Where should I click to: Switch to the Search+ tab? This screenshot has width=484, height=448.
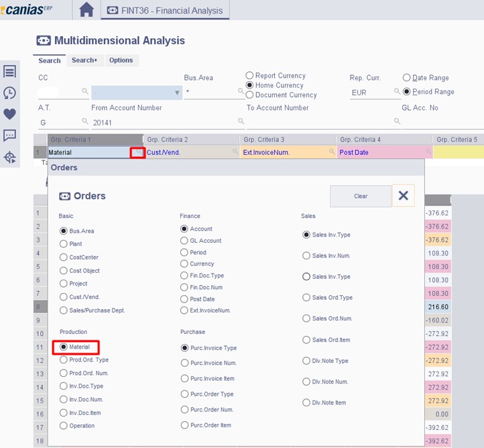(x=84, y=60)
